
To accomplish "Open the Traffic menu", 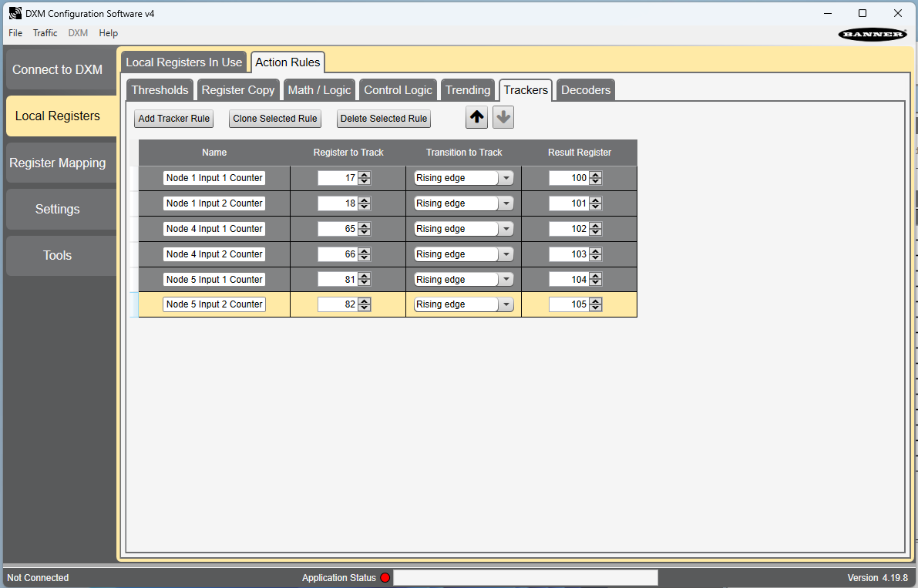I will point(45,33).
